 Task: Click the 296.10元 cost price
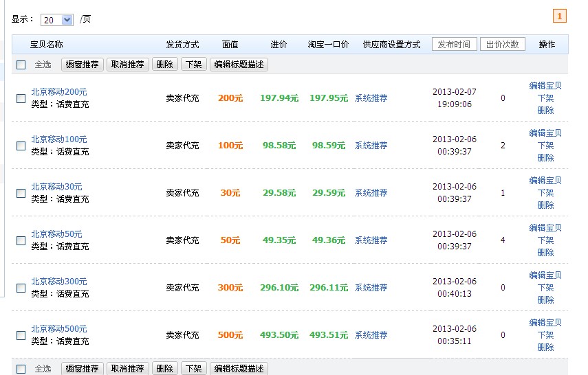tap(279, 288)
